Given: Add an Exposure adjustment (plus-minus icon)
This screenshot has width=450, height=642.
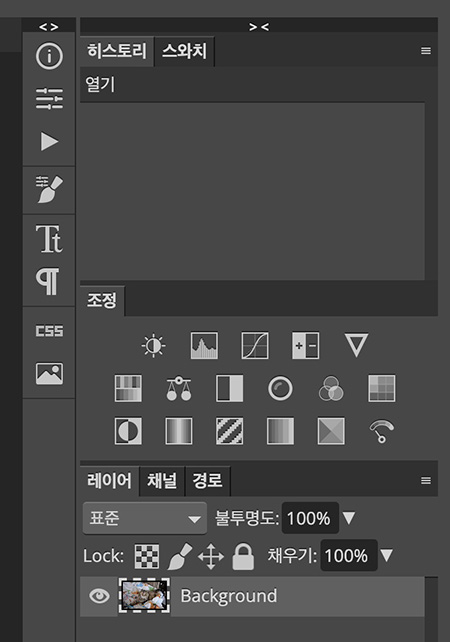Looking at the screenshot, I should tap(305, 346).
